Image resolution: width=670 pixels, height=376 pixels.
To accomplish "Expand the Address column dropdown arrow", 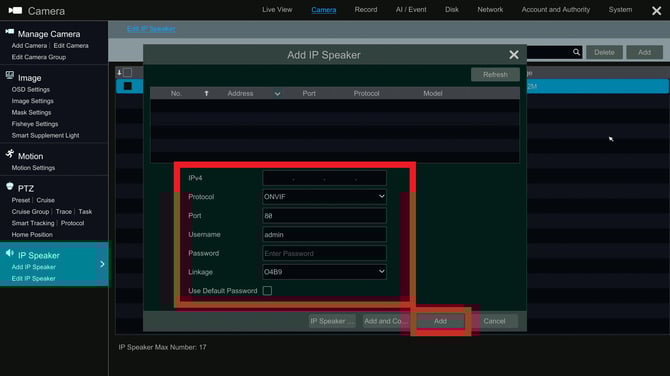I will pos(277,94).
